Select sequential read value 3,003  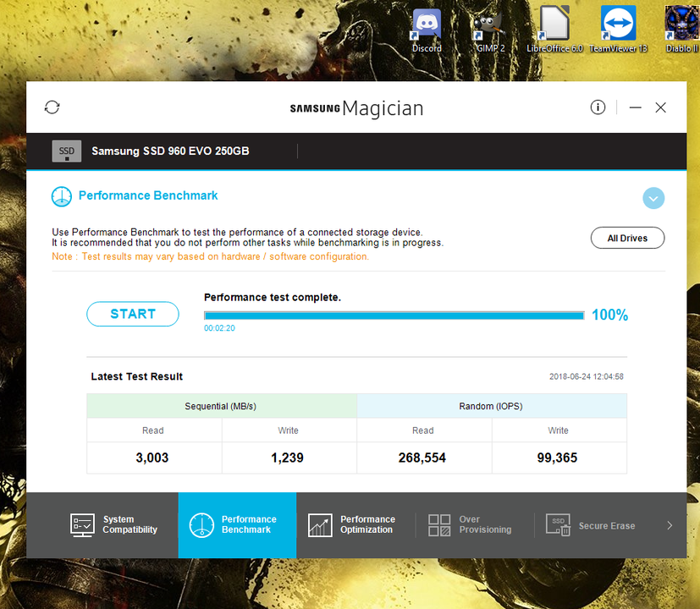click(x=152, y=458)
